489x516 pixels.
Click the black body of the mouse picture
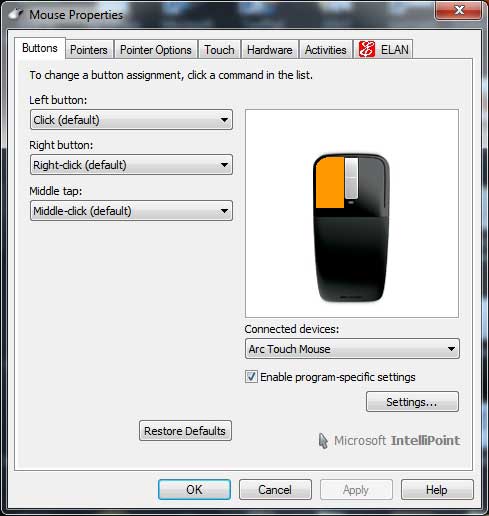[x=351, y=257]
